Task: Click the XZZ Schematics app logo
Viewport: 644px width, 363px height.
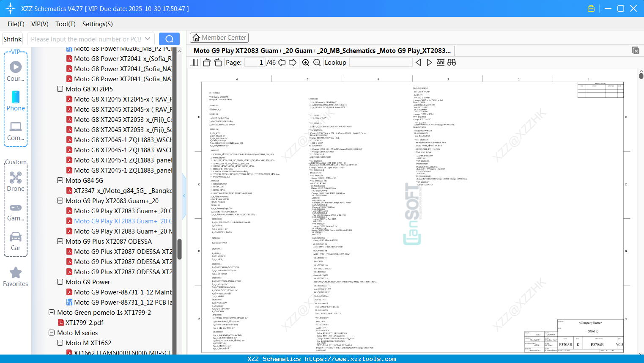Action: pos(11,8)
